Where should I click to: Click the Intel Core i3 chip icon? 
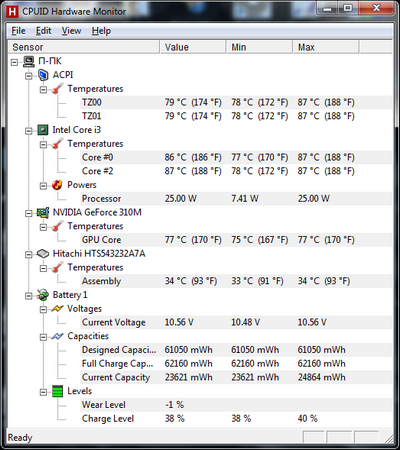[x=43, y=130]
